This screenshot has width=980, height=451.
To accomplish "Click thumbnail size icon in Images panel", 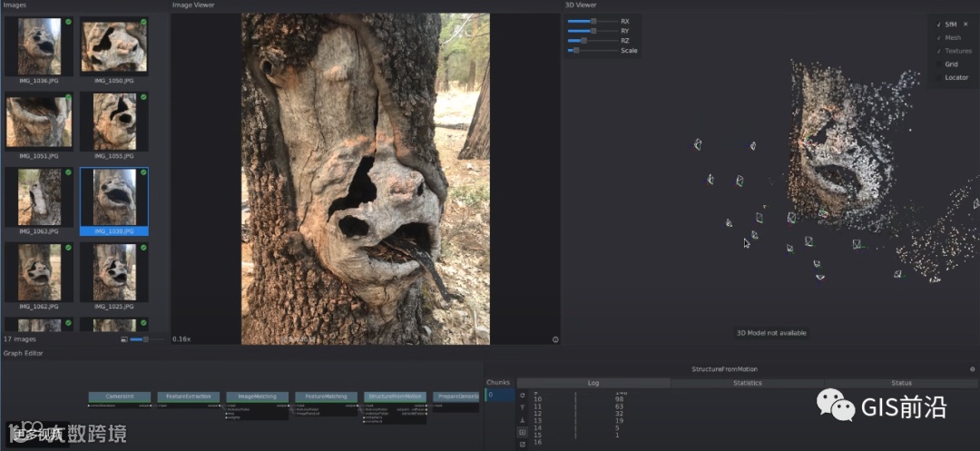I will point(123,339).
